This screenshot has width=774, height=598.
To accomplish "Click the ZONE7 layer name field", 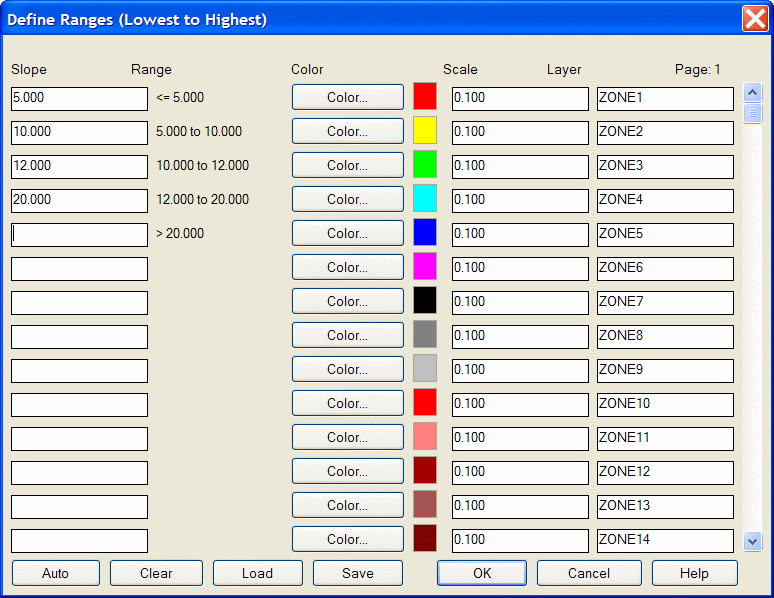I will click(x=664, y=302).
